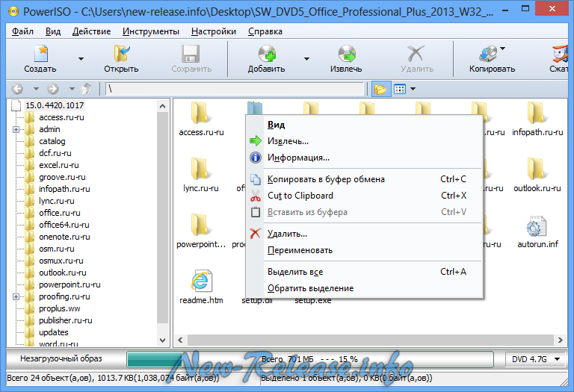Screen dimensions: 574x392
Task: Select updates in the folder tree
Action: coord(54,332)
